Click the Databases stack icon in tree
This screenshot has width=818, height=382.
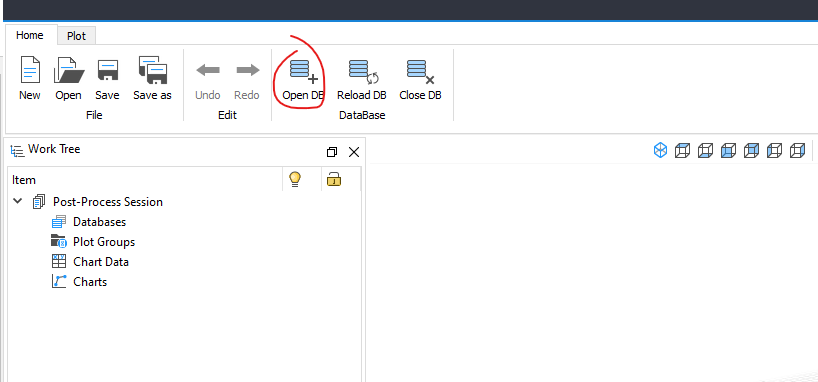[x=59, y=222]
